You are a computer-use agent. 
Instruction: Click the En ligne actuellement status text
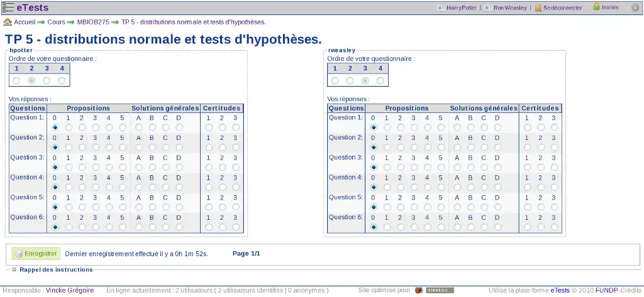(x=217, y=291)
